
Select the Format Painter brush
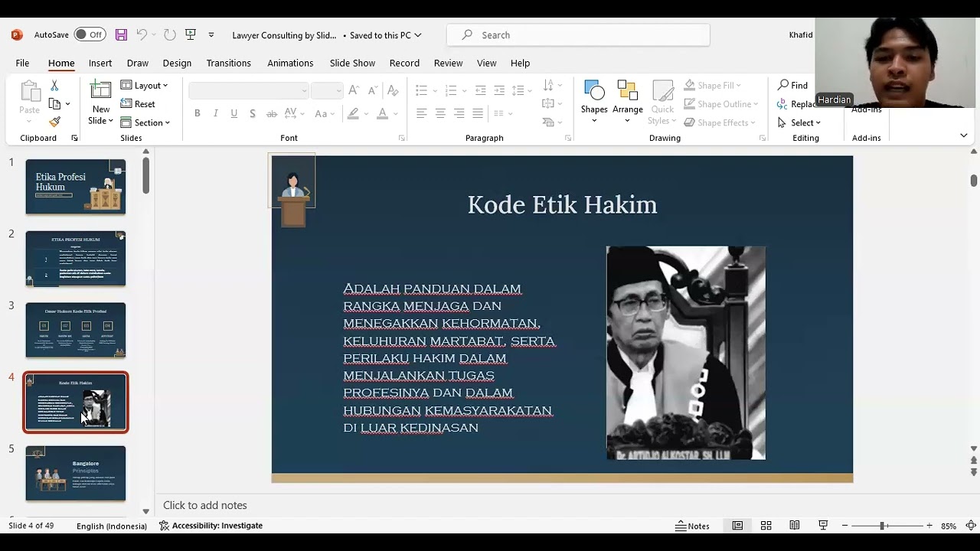click(54, 122)
